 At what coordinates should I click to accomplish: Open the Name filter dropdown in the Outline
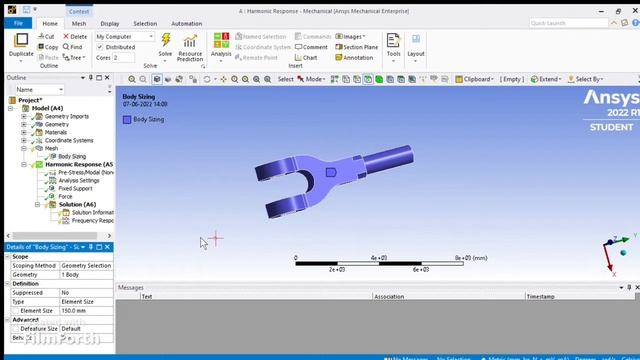(x=40, y=89)
